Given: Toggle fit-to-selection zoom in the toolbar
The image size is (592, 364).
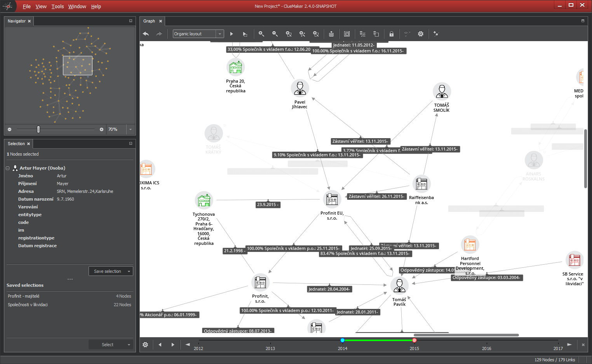Looking at the screenshot, I should pos(302,34).
